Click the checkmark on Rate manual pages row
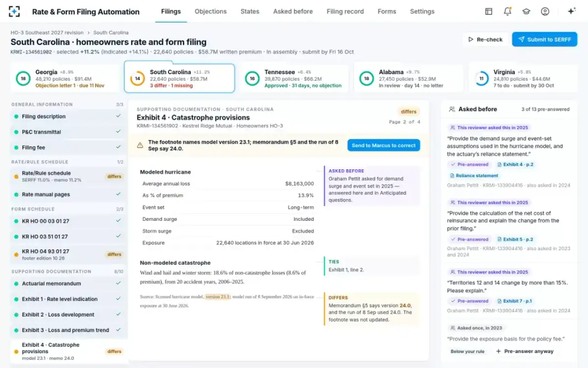The height and width of the screenshot is (368, 588). (x=118, y=194)
